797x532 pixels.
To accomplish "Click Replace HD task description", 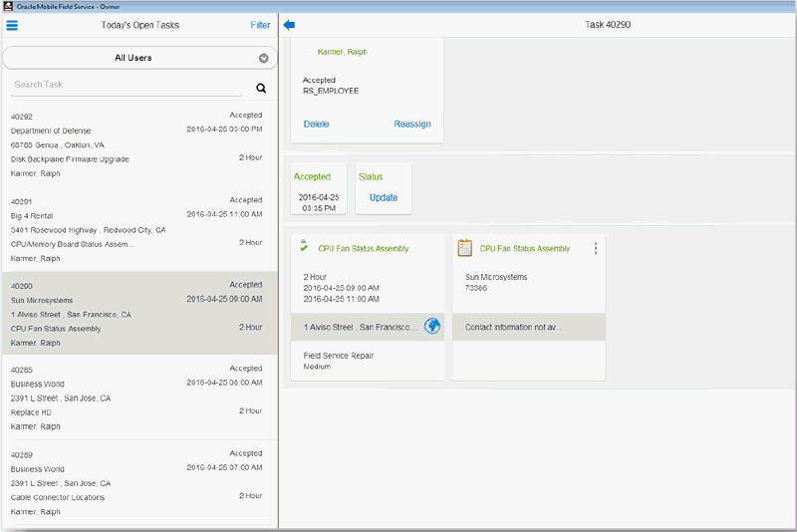I will click(x=31, y=412).
